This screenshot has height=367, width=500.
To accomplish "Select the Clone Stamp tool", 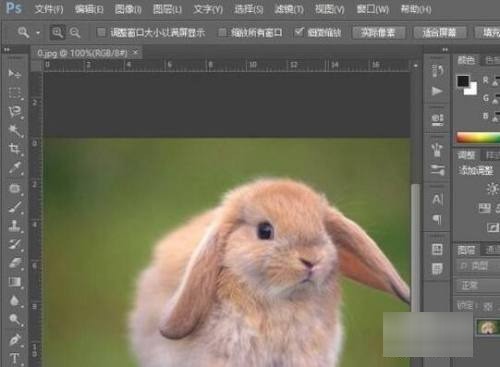I will tap(15, 226).
